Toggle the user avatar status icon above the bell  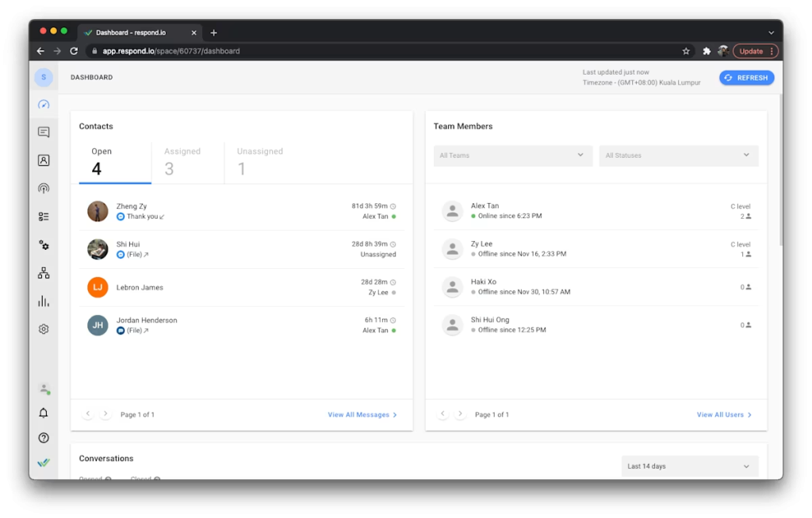coord(44,389)
